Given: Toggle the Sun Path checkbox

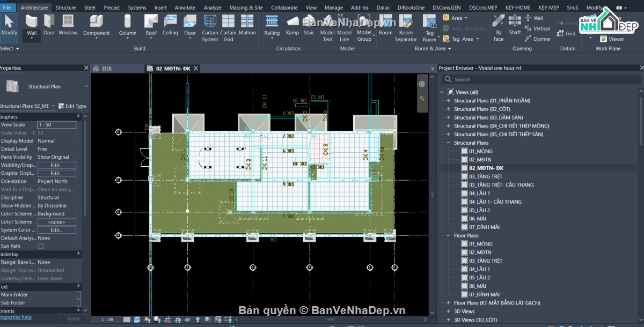Looking at the screenshot, I should click(x=41, y=246).
